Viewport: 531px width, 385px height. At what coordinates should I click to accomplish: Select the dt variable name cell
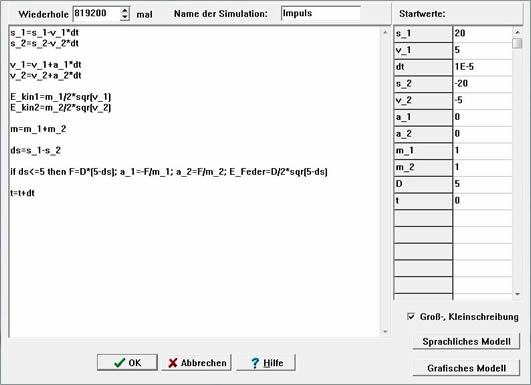[x=423, y=67]
